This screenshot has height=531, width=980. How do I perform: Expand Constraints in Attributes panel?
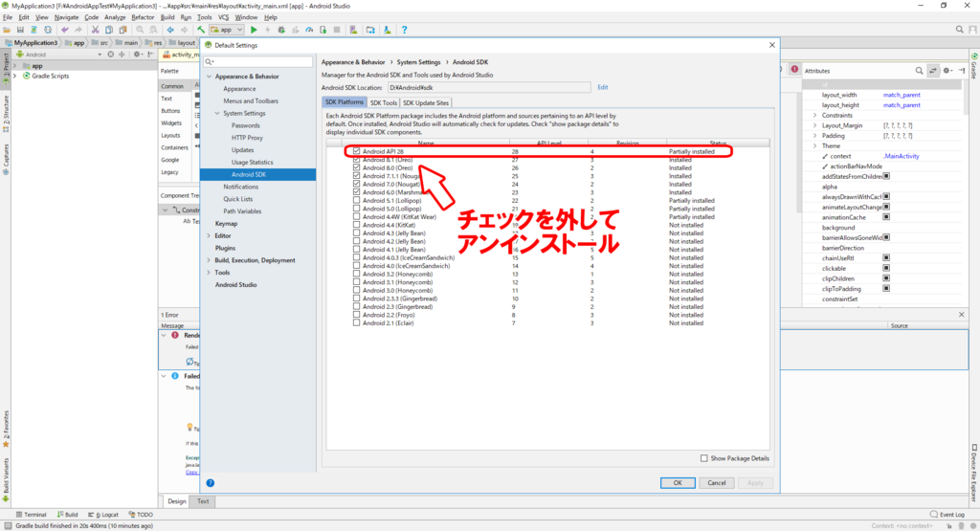coord(815,116)
